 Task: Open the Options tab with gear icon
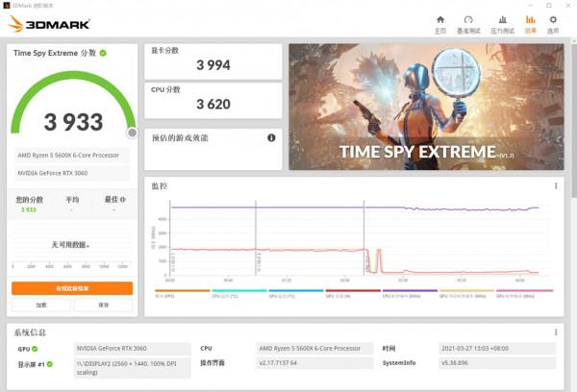click(x=553, y=24)
